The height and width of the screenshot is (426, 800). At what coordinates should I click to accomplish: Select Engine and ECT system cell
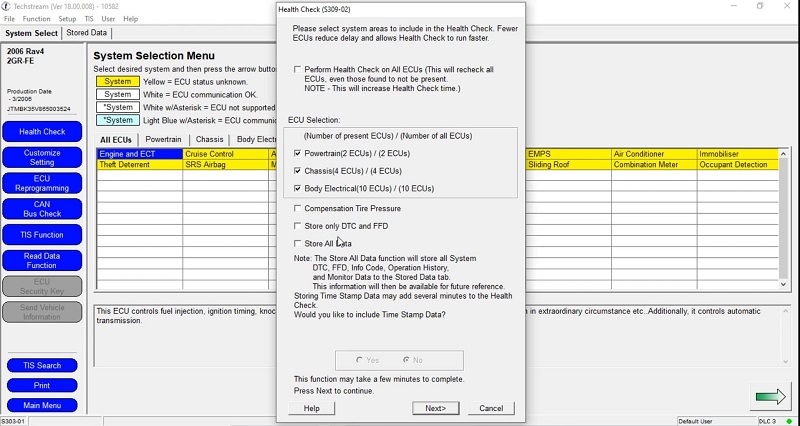(x=139, y=154)
